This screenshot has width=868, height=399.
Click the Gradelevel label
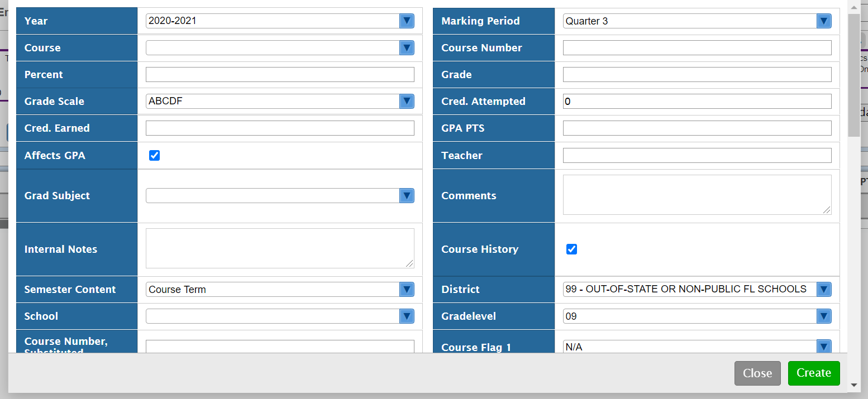point(469,316)
